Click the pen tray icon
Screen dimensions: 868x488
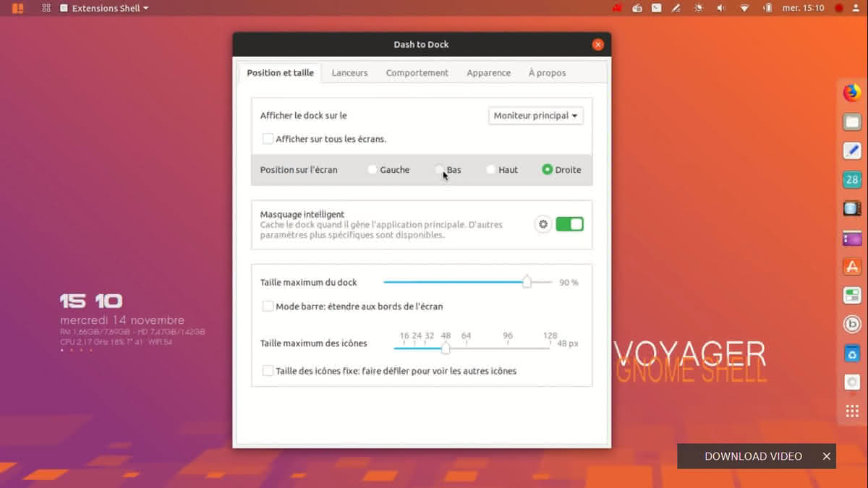click(676, 8)
